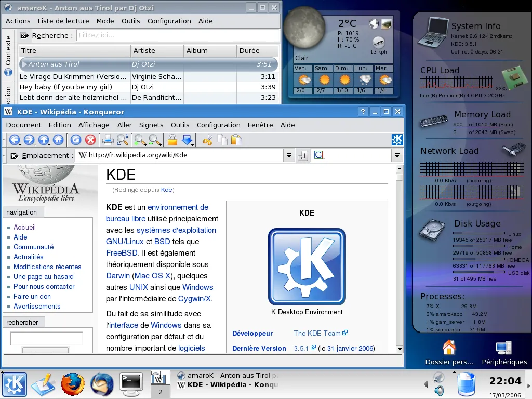
Task: Click the Wikipedia rechercher input box
Action: (46, 338)
